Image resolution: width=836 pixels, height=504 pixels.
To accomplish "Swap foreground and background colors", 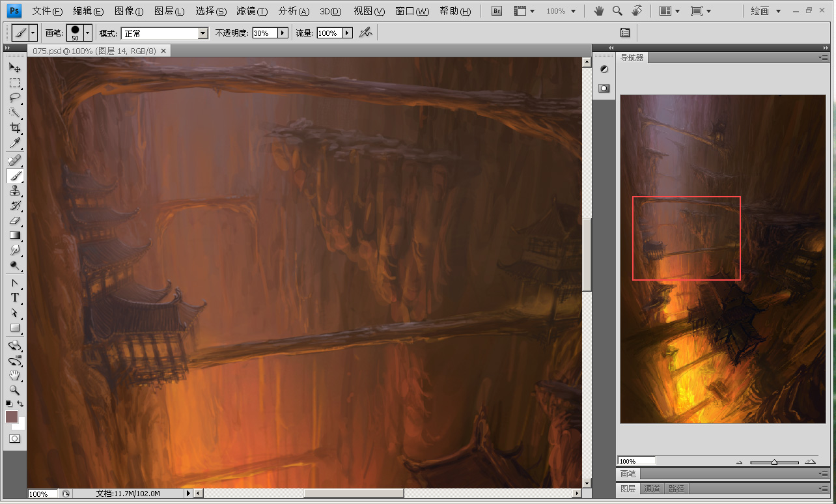I will pyautogui.click(x=20, y=404).
